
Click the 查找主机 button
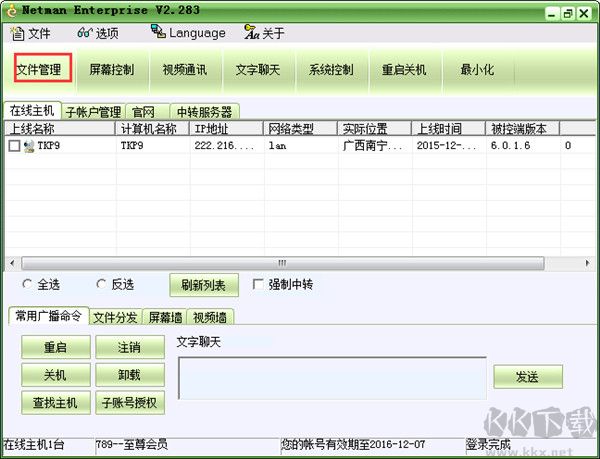[56, 402]
